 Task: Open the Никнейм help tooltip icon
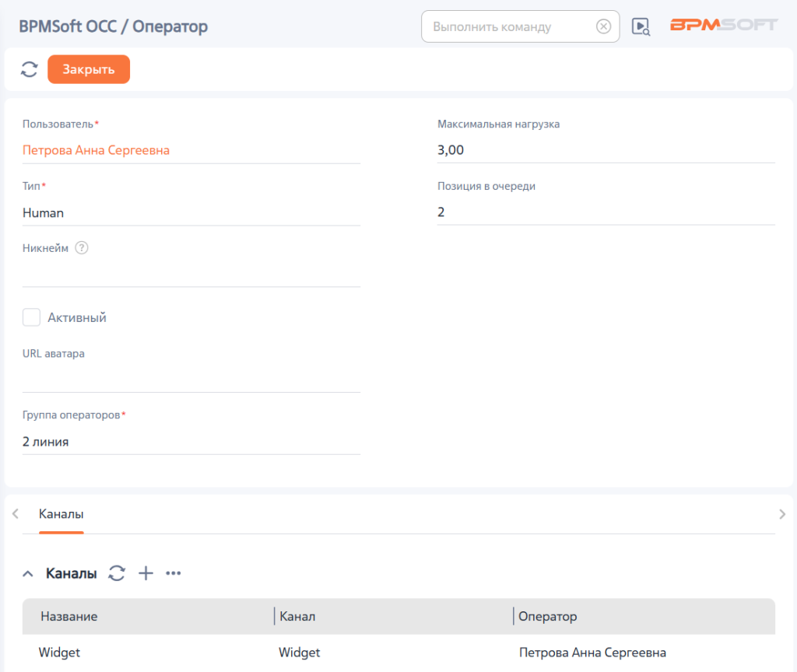pos(81,248)
